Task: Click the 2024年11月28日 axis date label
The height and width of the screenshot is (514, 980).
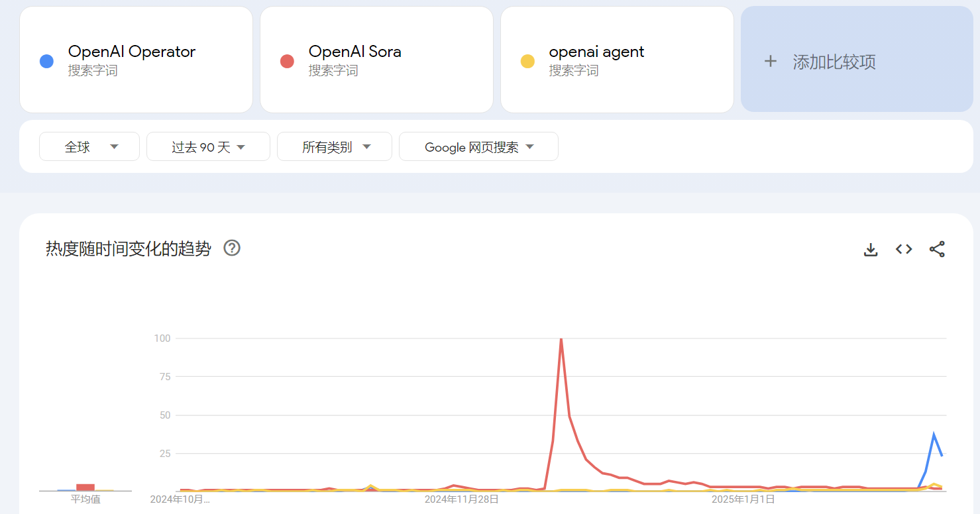Action: click(462, 499)
